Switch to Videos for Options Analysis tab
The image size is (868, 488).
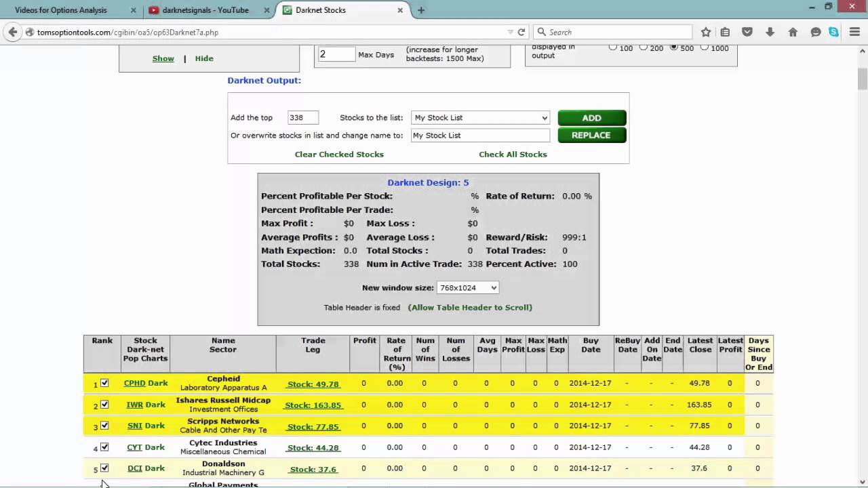point(61,10)
